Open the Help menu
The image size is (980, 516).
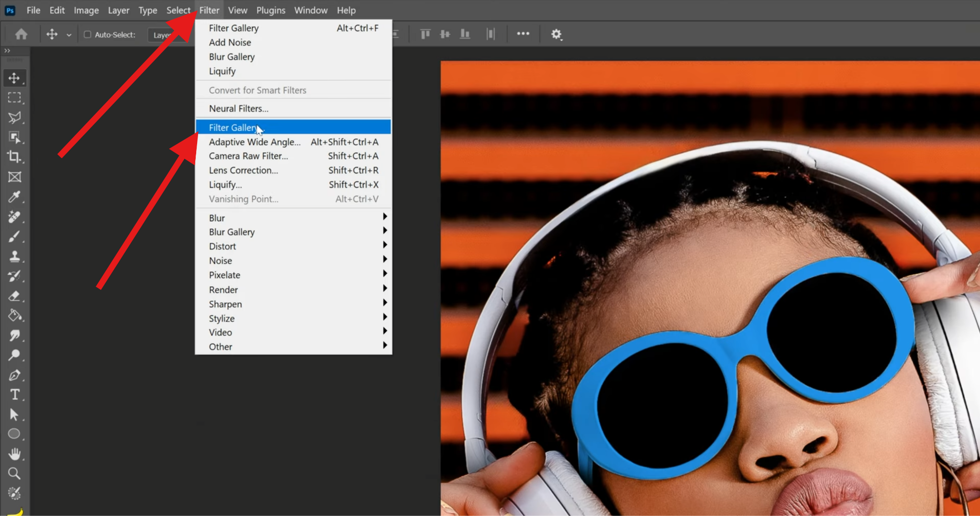(346, 10)
